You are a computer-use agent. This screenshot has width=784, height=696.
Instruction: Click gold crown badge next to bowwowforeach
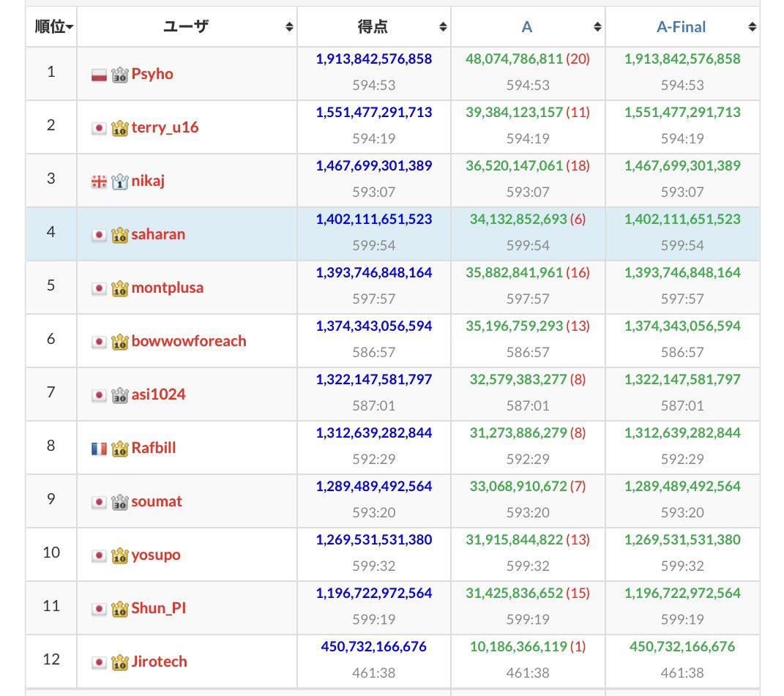[120, 342]
